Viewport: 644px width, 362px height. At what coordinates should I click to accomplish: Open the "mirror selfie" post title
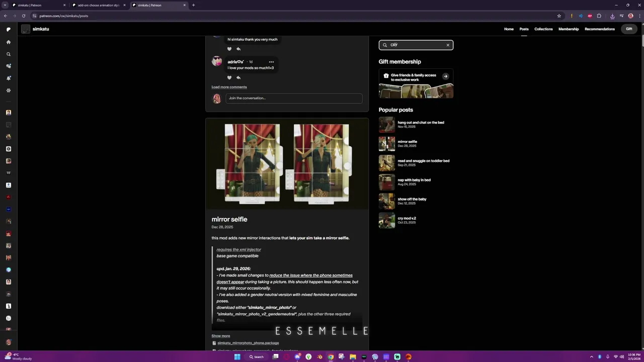click(x=229, y=219)
